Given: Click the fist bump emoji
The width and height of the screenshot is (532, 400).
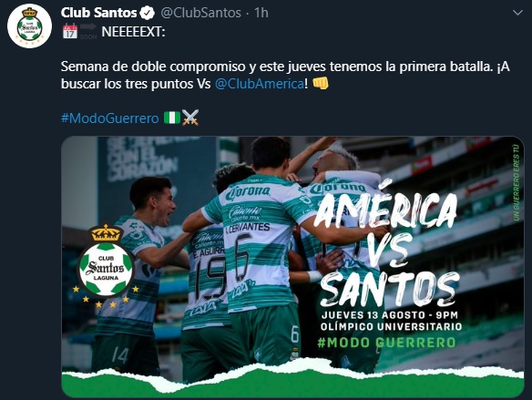Looking at the screenshot, I should (x=321, y=83).
